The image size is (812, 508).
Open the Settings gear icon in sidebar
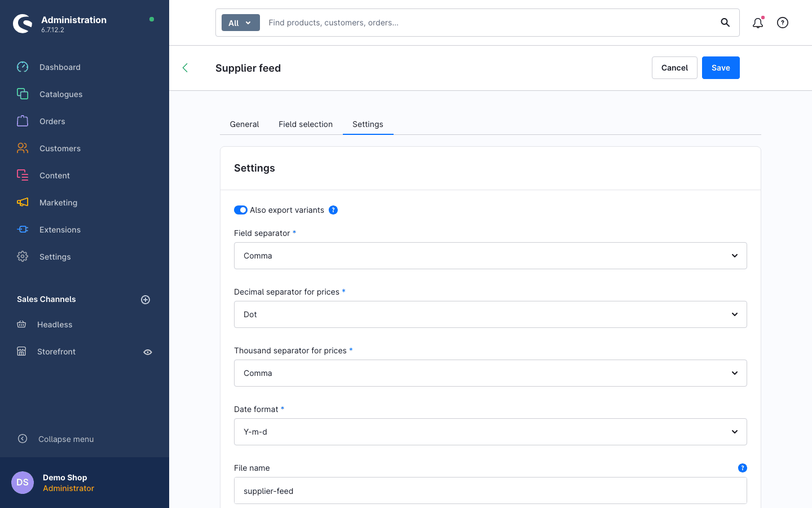(23, 257)
